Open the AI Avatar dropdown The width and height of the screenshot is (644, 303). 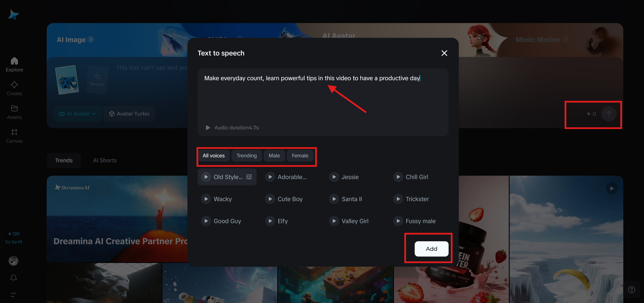click(78, 114)
